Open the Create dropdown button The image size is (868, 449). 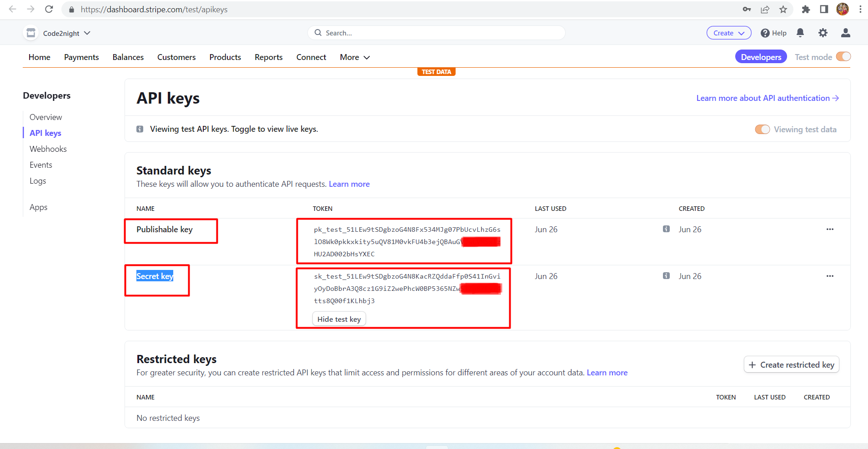tap(729, 33)
